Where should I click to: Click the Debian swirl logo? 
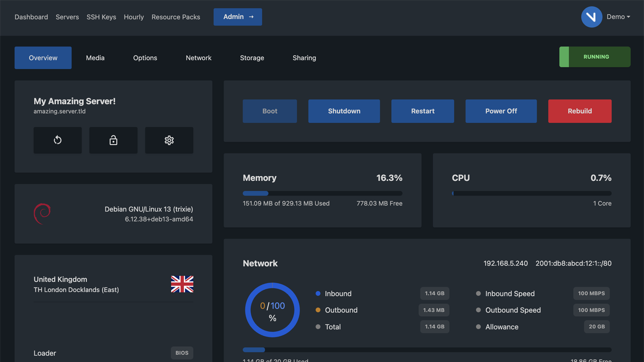[42, 214]
